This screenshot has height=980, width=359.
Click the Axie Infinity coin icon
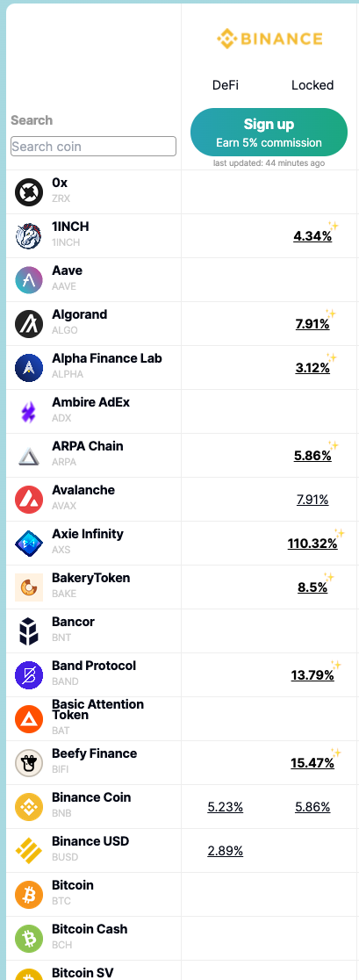coord(29,543)
